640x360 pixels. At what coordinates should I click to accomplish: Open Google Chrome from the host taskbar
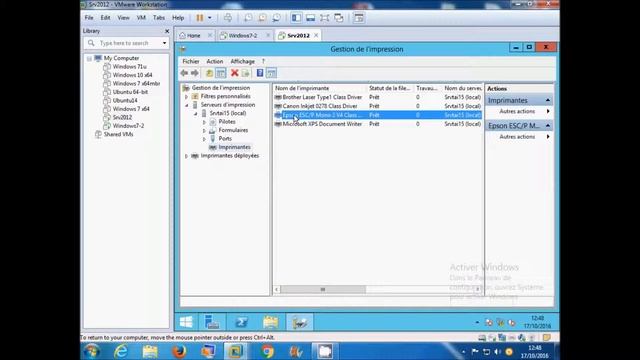(267, 351)
